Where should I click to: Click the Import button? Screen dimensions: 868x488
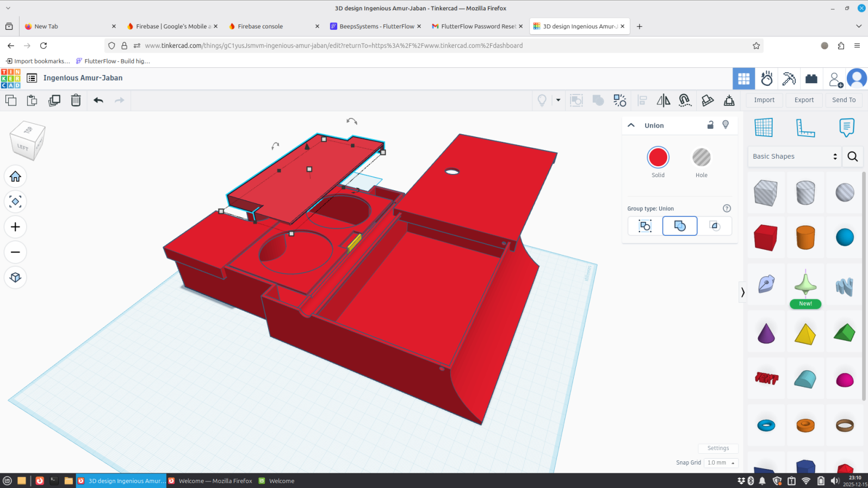coord(764,100)
